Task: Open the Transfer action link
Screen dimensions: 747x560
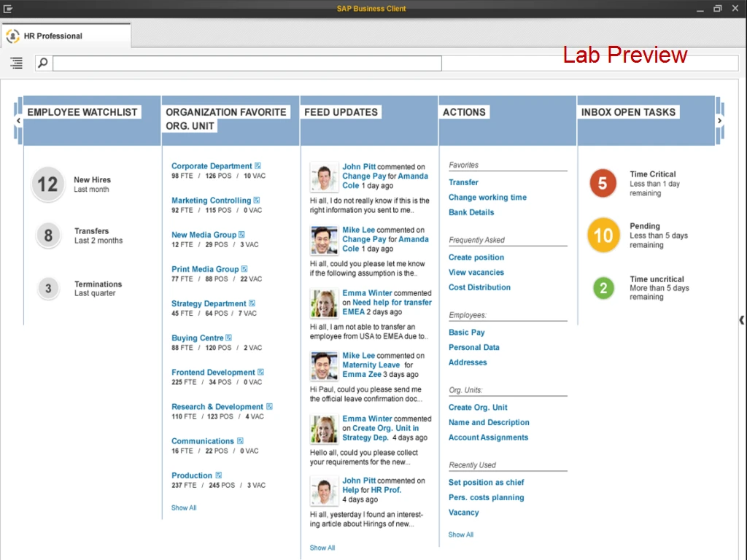Action: (463, 182)
